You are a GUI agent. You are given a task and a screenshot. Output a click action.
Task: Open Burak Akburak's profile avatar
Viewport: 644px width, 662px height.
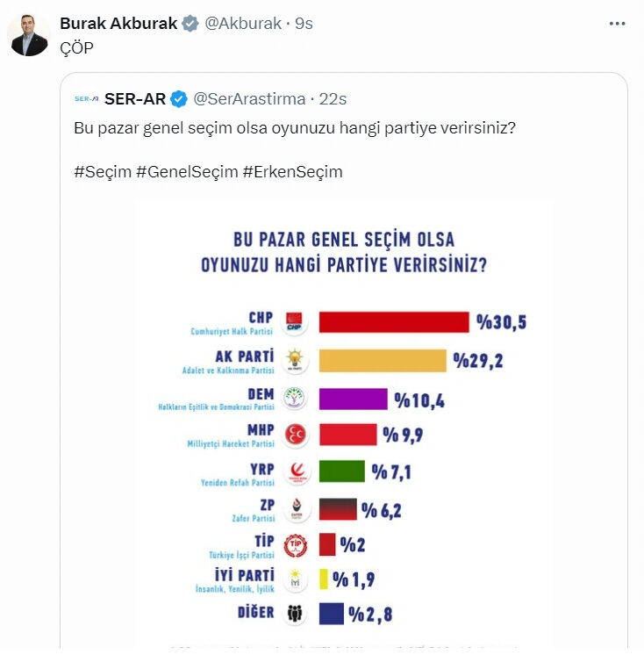pyautogui.click(x=29, y=35)
